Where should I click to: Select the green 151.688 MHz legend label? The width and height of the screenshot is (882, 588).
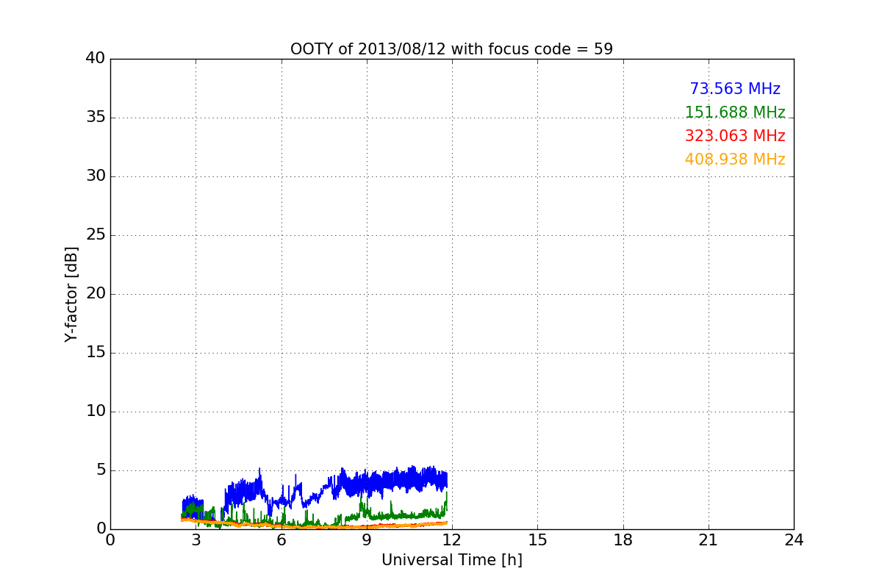[x=735, y=112]
